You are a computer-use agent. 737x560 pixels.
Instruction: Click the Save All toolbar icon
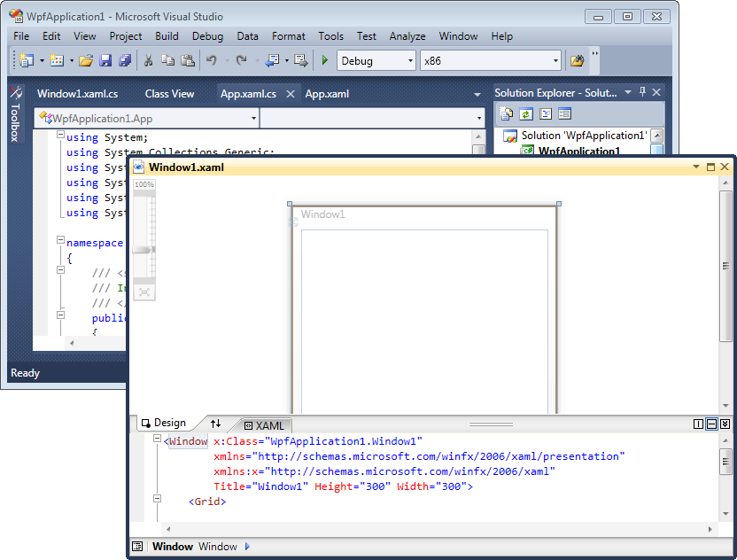coord(124,61)
